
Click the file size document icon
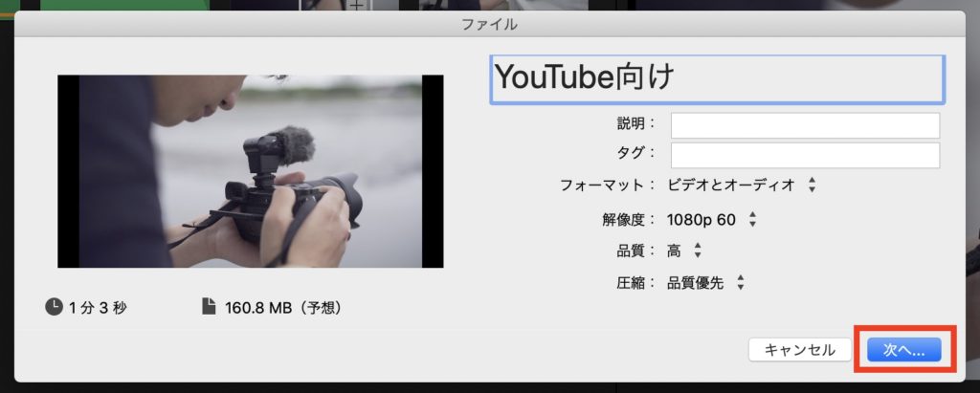pyautogui.click(x=209, y=306)
